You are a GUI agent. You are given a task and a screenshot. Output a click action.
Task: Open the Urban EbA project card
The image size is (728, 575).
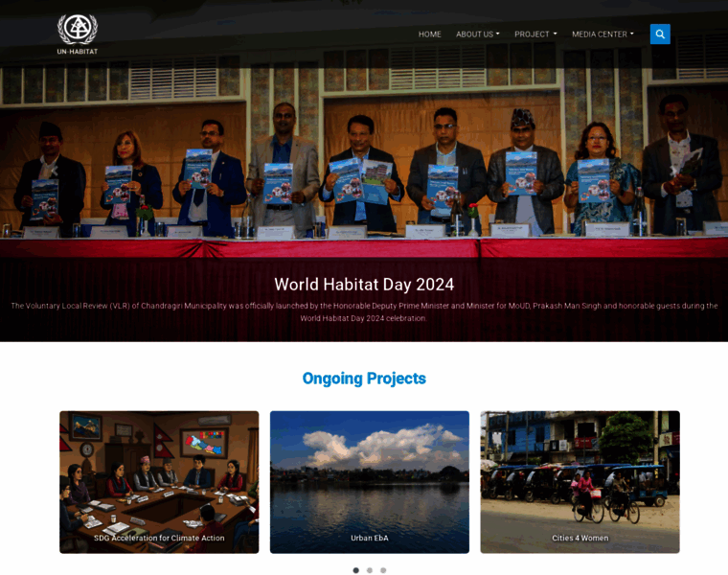[370, 482]
